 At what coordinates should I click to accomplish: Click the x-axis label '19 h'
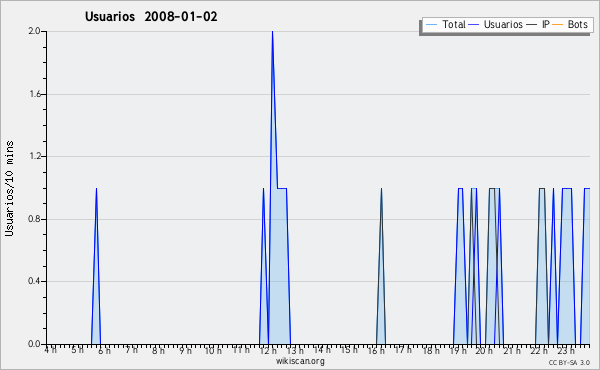point(458,350)
